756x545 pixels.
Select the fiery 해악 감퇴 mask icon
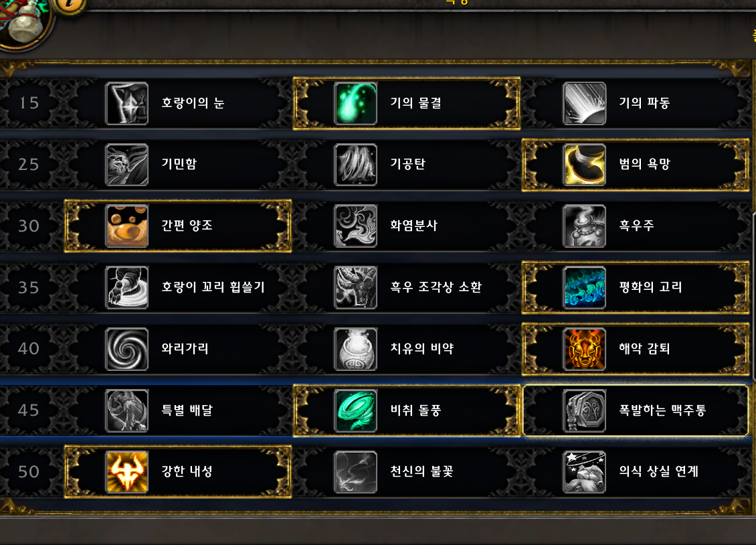584,349
